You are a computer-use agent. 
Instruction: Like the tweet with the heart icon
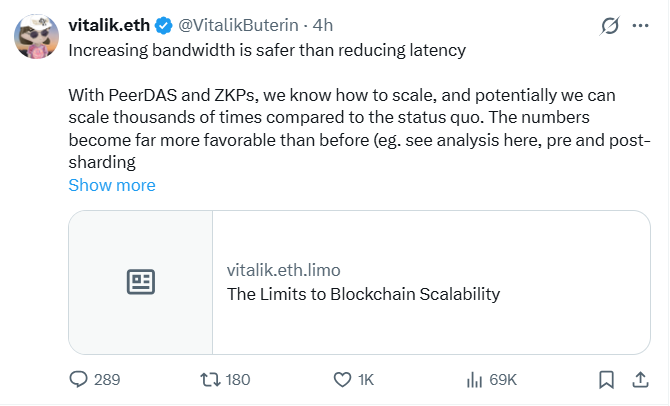point(342,379)
